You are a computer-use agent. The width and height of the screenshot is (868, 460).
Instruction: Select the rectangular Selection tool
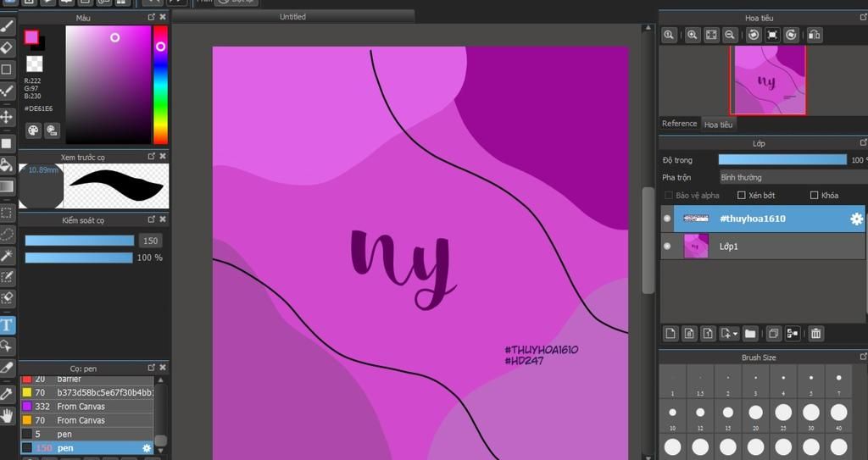point(7,213)
